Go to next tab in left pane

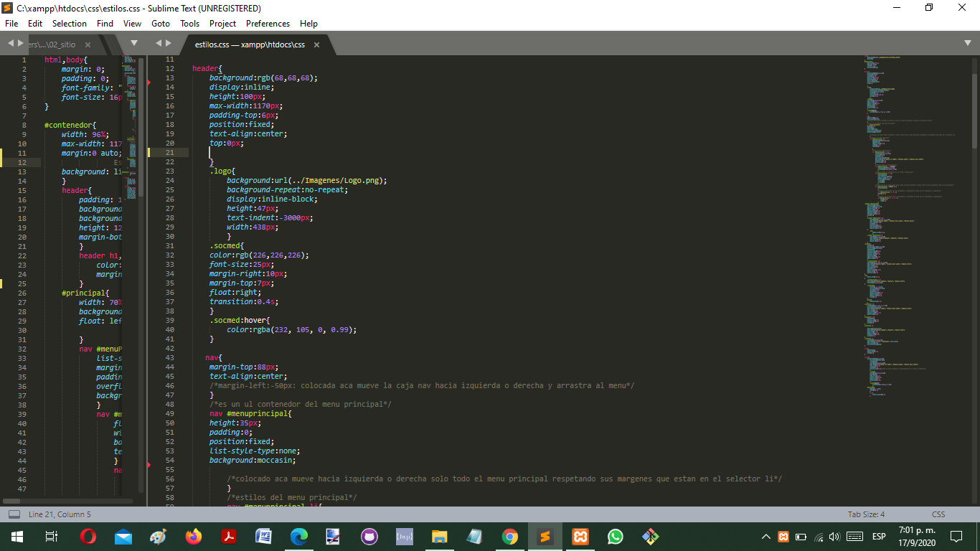[20, 43]
